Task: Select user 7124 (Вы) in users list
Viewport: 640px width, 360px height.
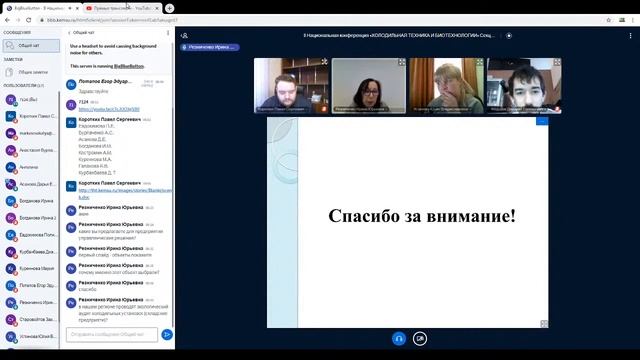Action: pos(31,100)
